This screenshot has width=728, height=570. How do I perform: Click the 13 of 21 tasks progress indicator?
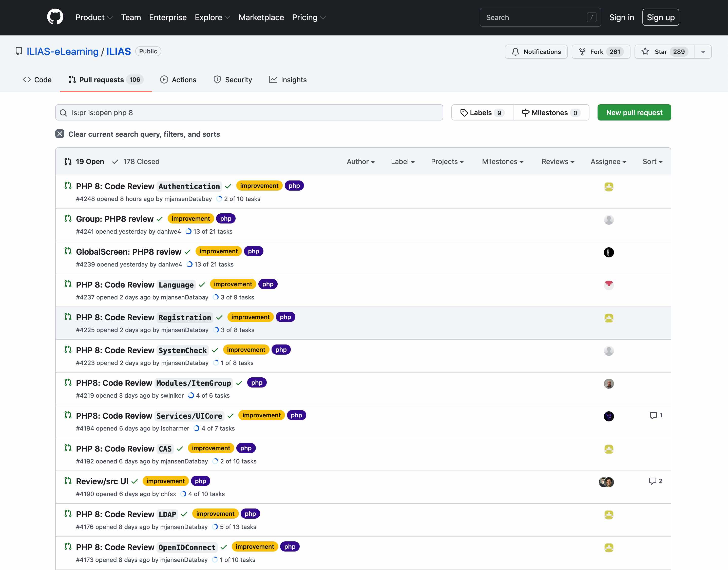tap(212, 231)
